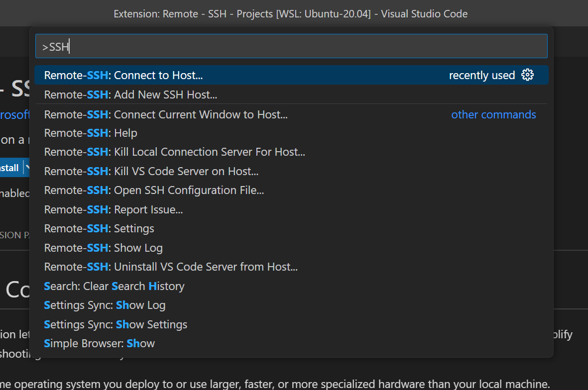Select Kill Local Connection Server For Host
Viewport: 588px width, 390px height.
point(174,152)
